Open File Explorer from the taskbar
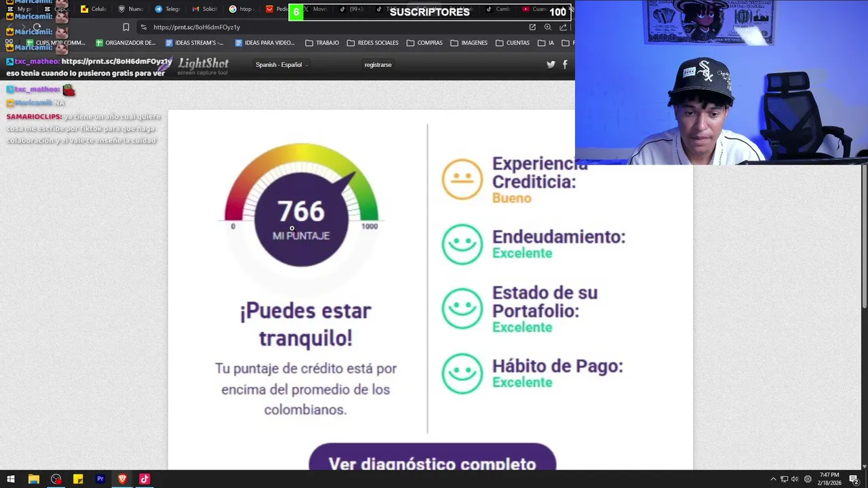This screenshot has height=488, width=868. tap(33, 479)
